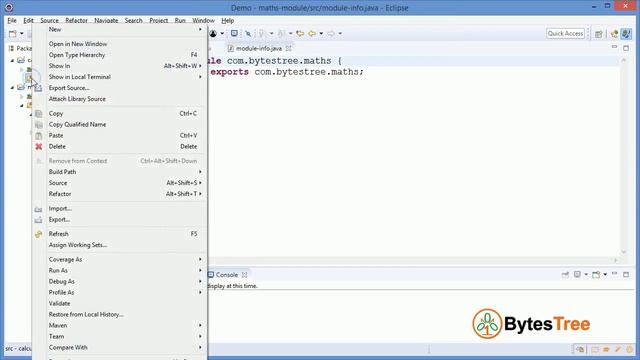640x360 pixels.
Task: Switch to the Java EE perspective icon
Action: [x=614, y=34]
